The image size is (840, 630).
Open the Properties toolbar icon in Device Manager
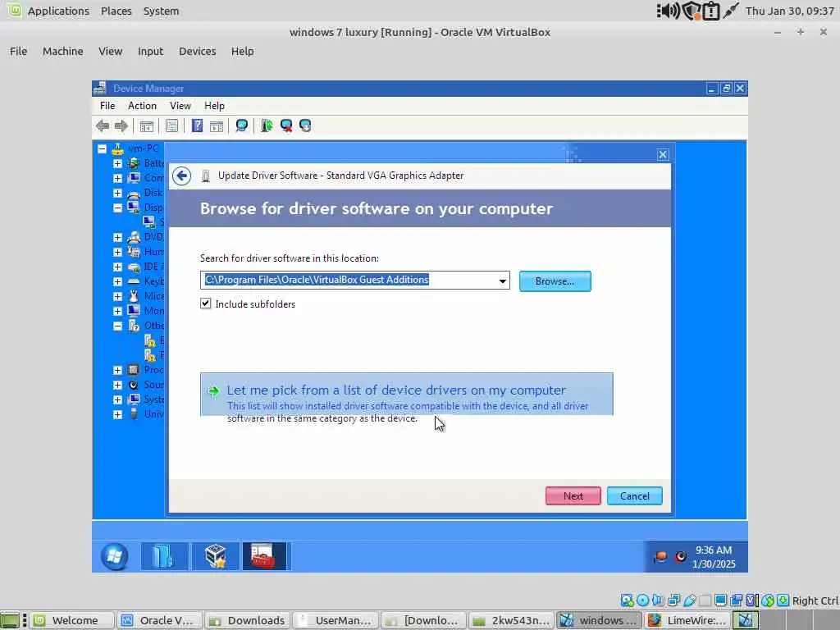(171, 126)
